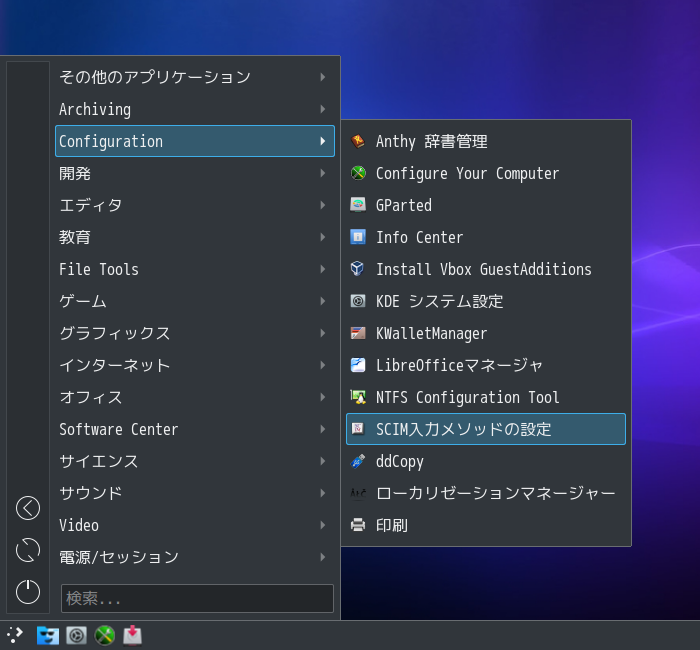Open Info Center
700x650 pixels.
pyautogui.click(x=486, y=238)
